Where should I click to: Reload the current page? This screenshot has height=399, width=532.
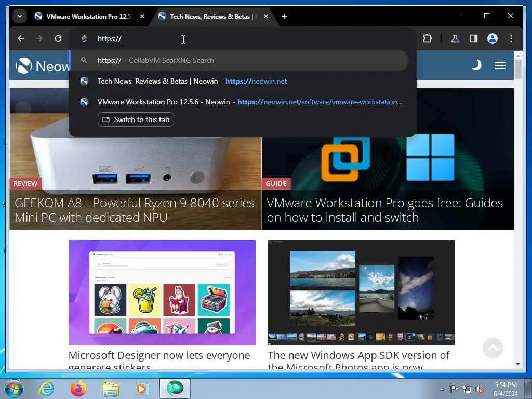pos(58,38)
